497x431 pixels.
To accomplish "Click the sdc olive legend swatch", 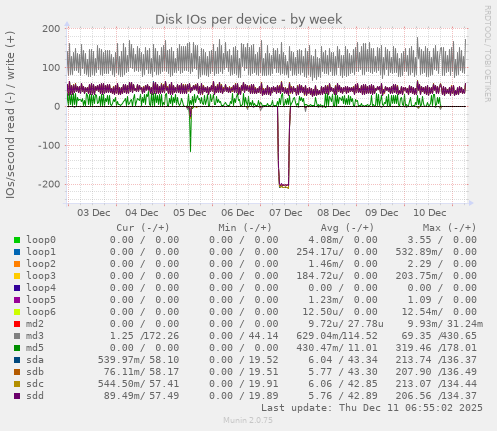I will click(17, 384).
